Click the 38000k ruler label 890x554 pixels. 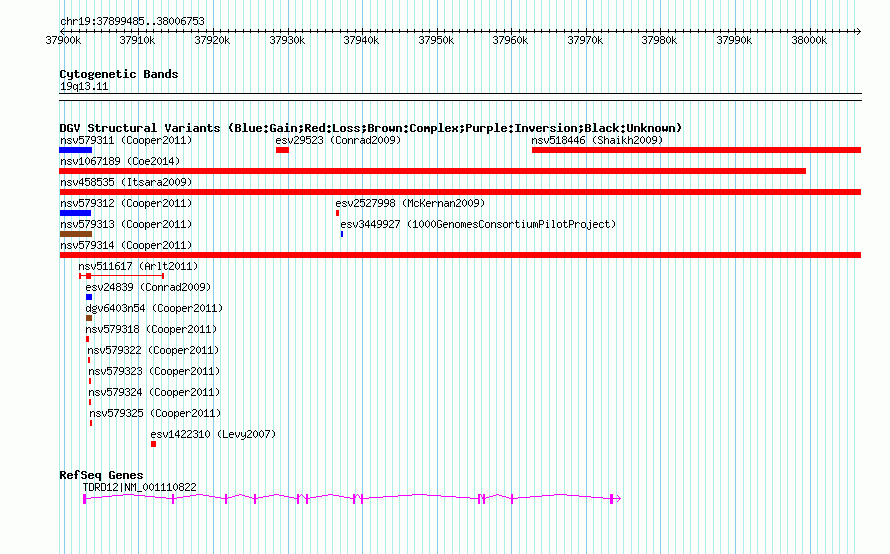[809, 40]
